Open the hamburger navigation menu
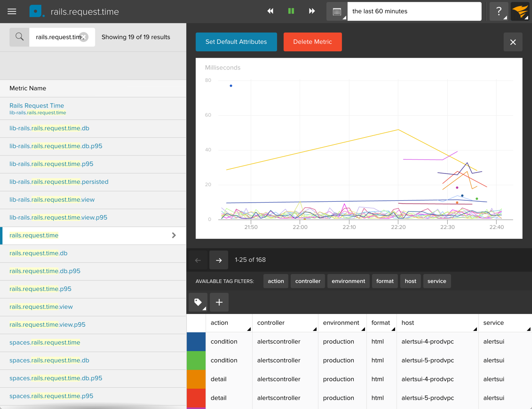The height and width of the screenshot is (409, 532). (12, 11)
